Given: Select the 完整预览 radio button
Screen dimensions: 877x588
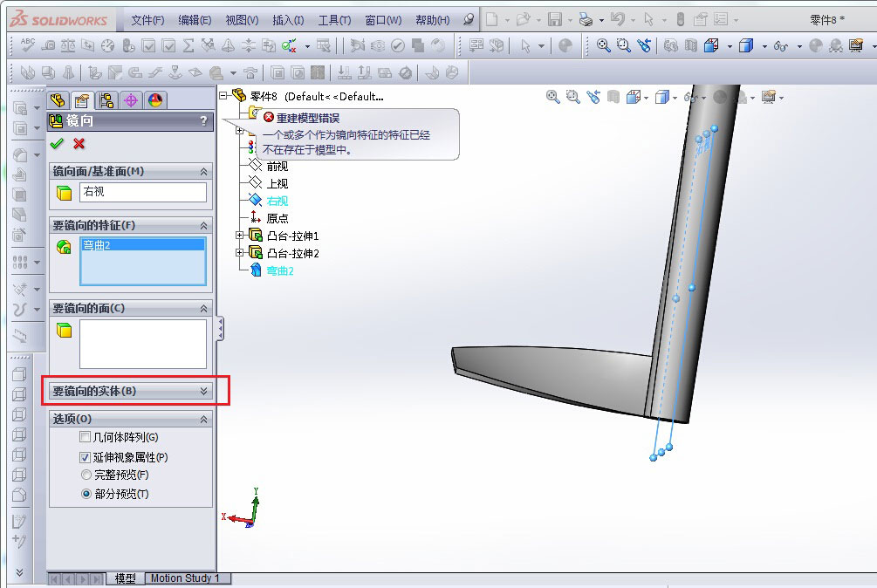Looking at the screenshot, I should pos(86,474).
